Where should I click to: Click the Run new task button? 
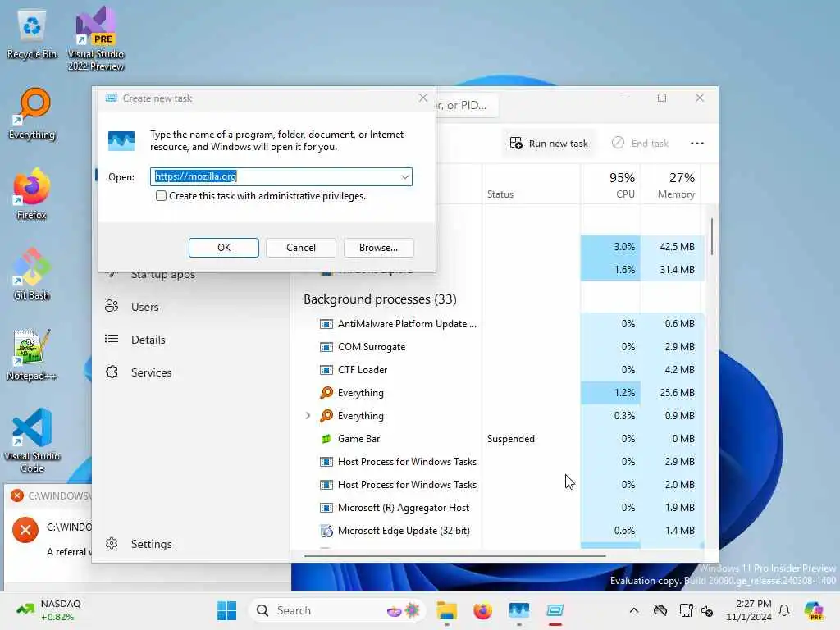(x=549, y=143)
